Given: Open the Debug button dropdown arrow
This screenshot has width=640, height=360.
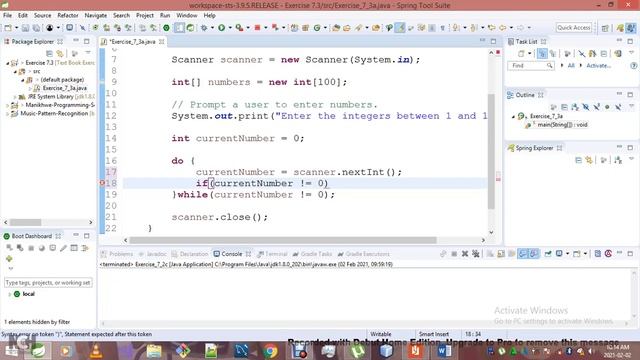Looking at the screenshot, I should pyautogui.click(x=212, y=28).
